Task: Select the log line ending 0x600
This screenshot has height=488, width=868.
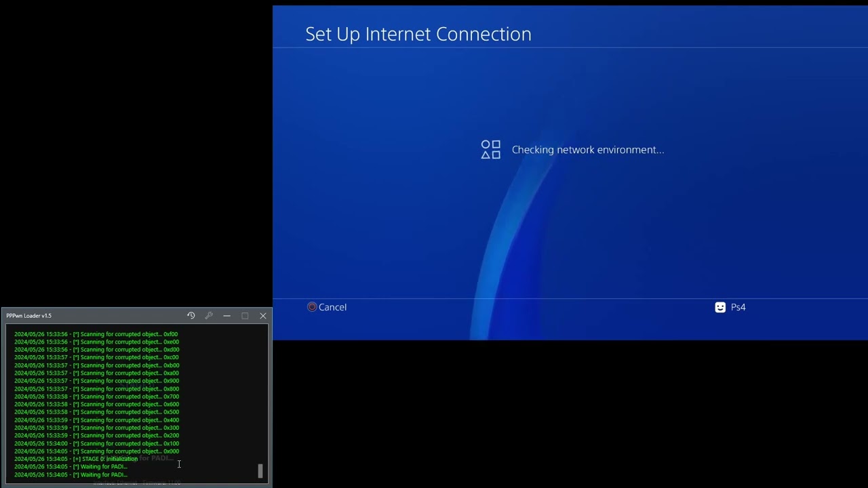Action: 96,405
